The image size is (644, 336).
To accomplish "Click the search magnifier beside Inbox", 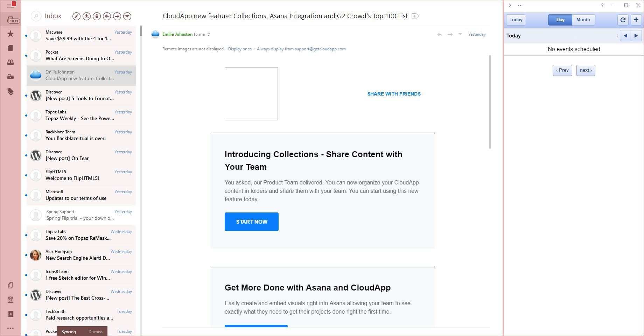I will [x=36, y=16].
